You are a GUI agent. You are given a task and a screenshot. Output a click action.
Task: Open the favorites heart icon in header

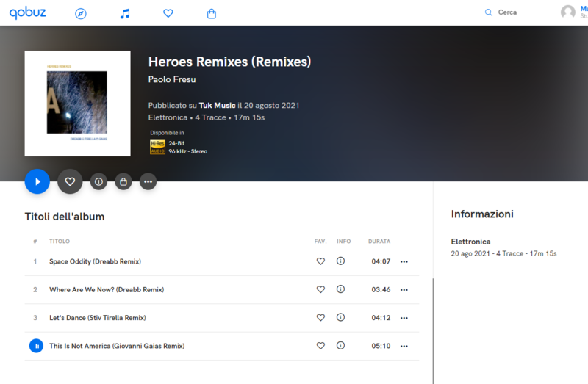(168, 13)
